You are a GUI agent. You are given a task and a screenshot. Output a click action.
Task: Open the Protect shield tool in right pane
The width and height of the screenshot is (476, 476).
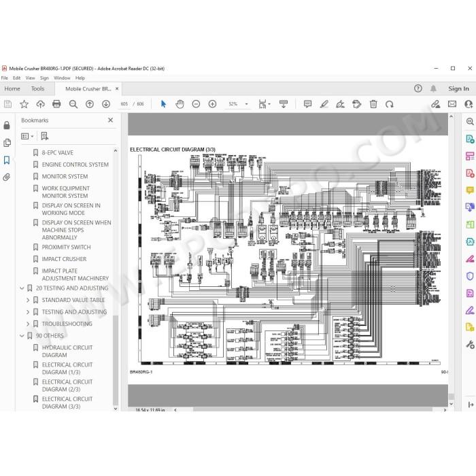click(x=470, y=276)
